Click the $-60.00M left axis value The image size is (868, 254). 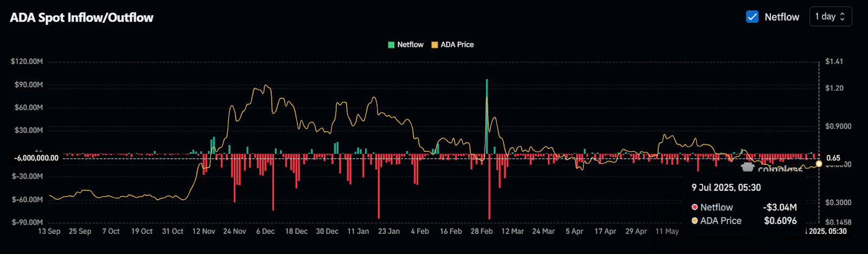pos(28,199)
